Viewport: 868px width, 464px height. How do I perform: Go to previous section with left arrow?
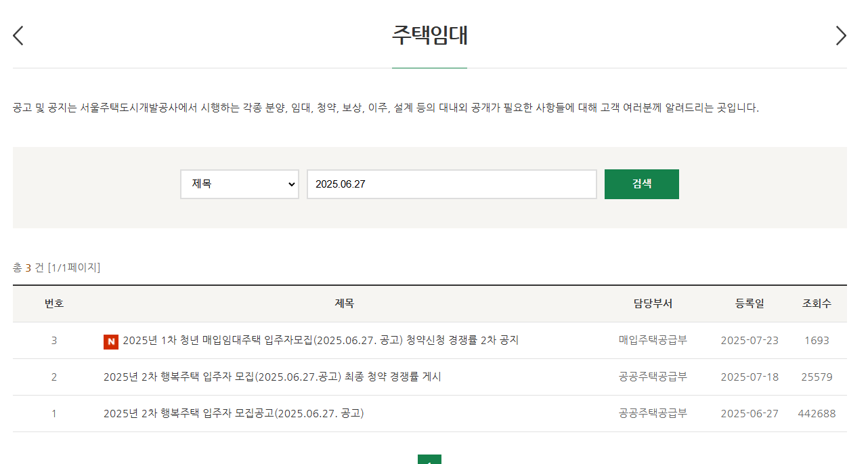coord(18,35)
